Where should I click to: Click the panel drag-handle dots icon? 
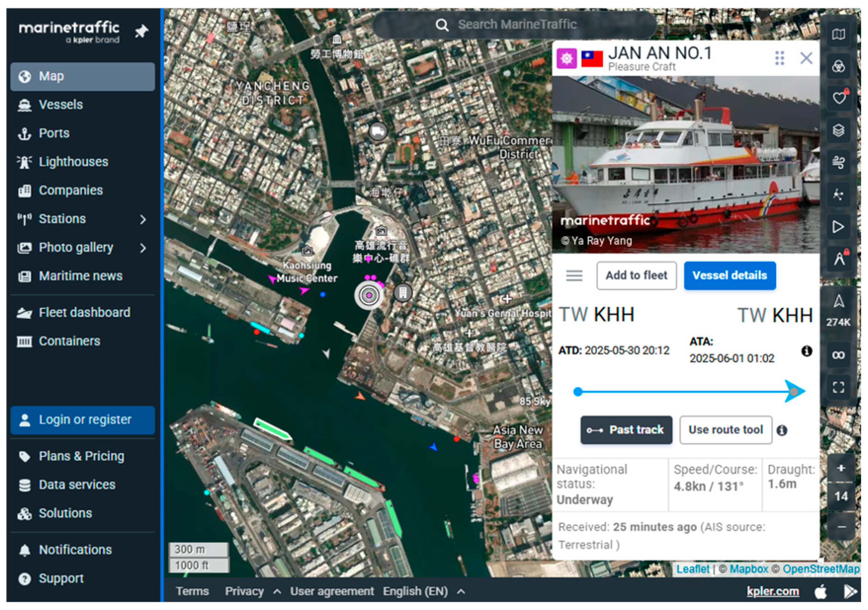780,58
